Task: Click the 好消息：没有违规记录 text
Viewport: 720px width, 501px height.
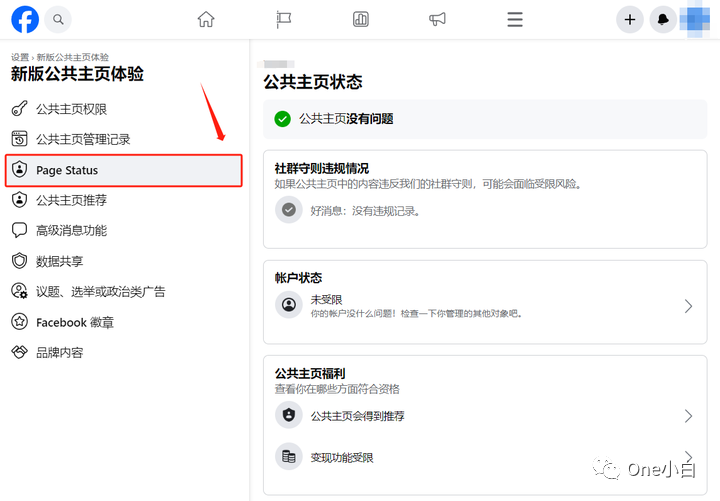Action: click(x=365, y=211)
